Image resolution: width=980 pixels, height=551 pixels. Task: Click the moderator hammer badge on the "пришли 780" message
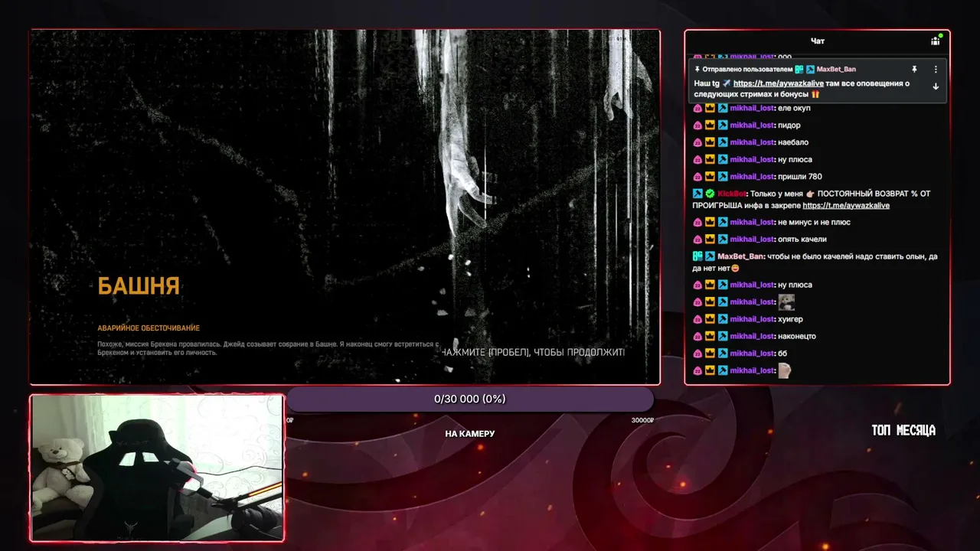pyautogui.click(x=722, y=177)
